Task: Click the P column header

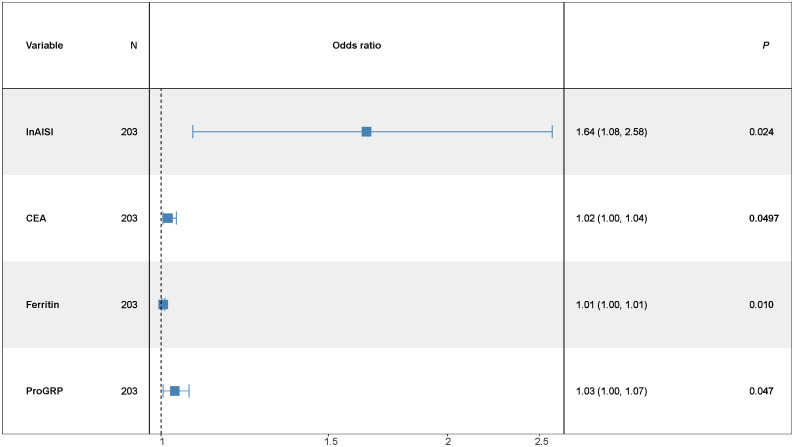Action: pos(766,46)
